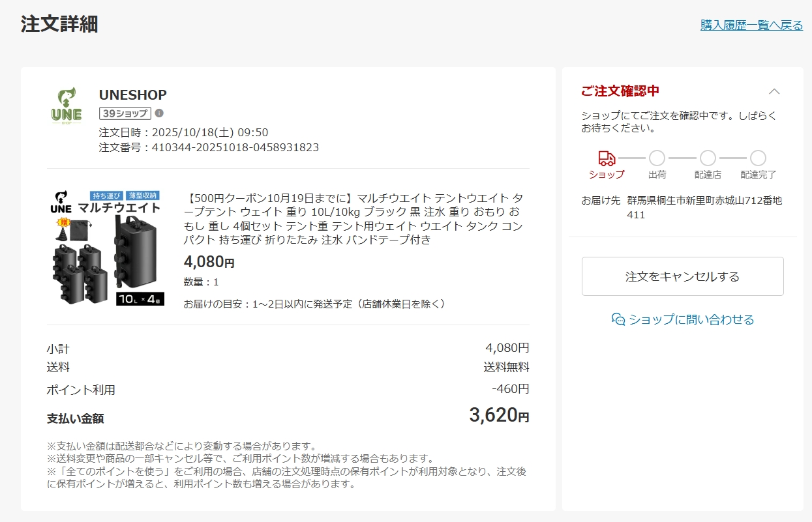
Task: Open the ショップに問い合わせる link
Action: click(x=691, y=319)
